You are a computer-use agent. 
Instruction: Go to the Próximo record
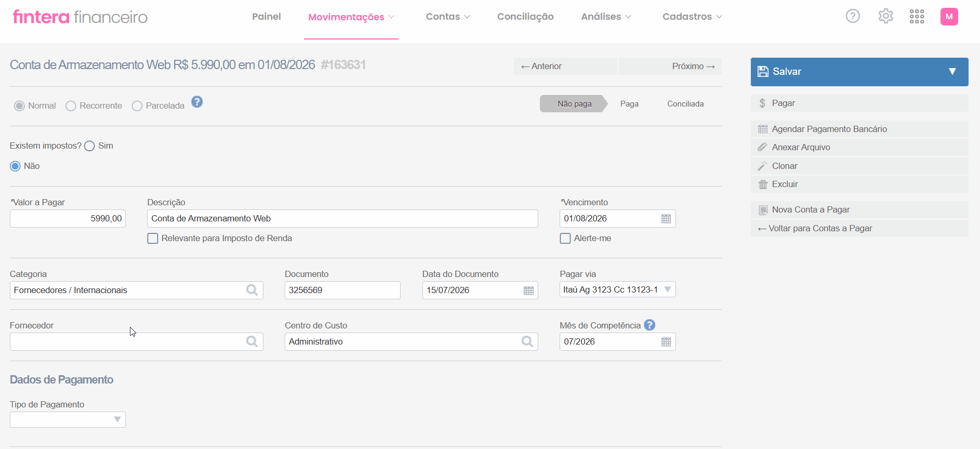coord(670,66)
